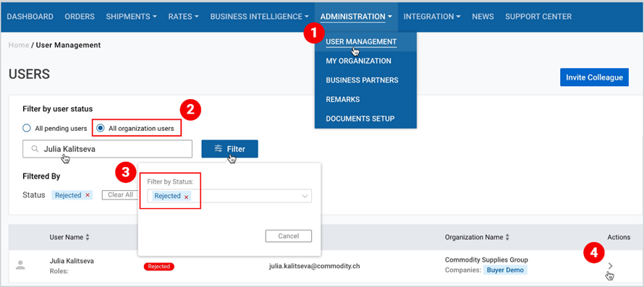Screen dimensions: 644x287
Task: Click Commodity Supplies Group organization name
Action: coord(486,260)
